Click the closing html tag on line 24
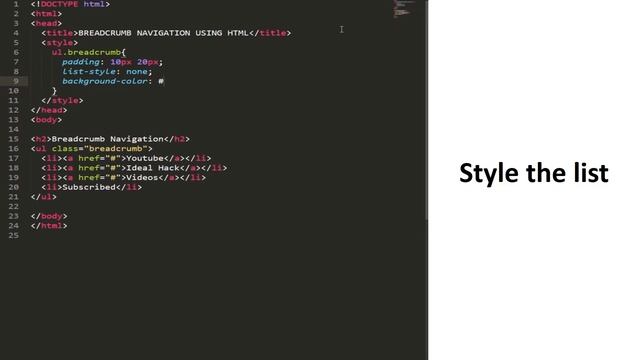This screenshot has width=640, height=360. pyautogui.click(x=49, y=226)
